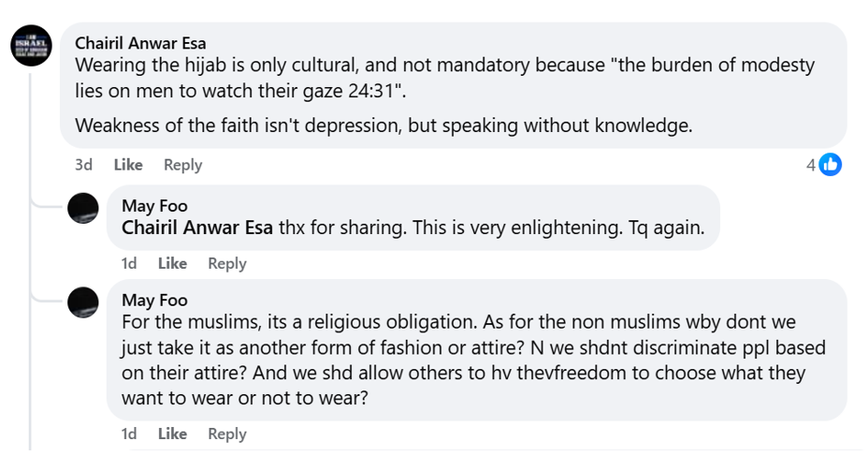The image size is (868, 456).
Task: Reply to May Foo's "freedom to choose" comment
Action: tap(226, 434)
